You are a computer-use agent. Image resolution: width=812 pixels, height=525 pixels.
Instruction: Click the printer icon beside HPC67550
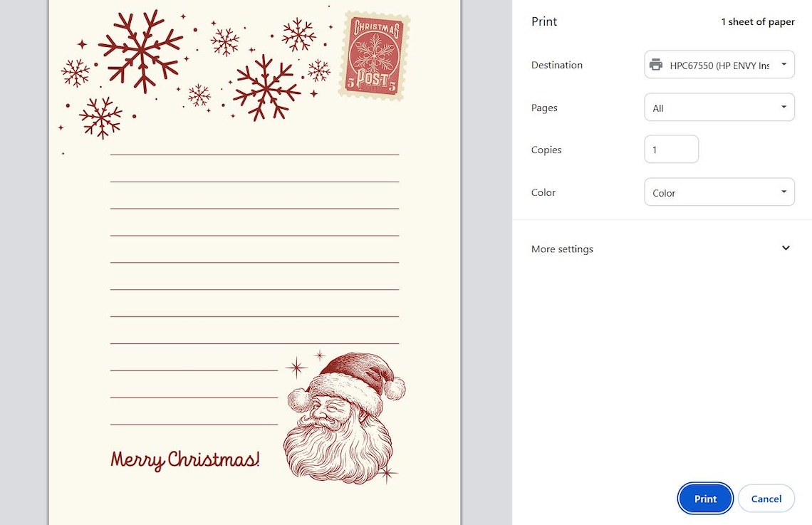point(655,64)
